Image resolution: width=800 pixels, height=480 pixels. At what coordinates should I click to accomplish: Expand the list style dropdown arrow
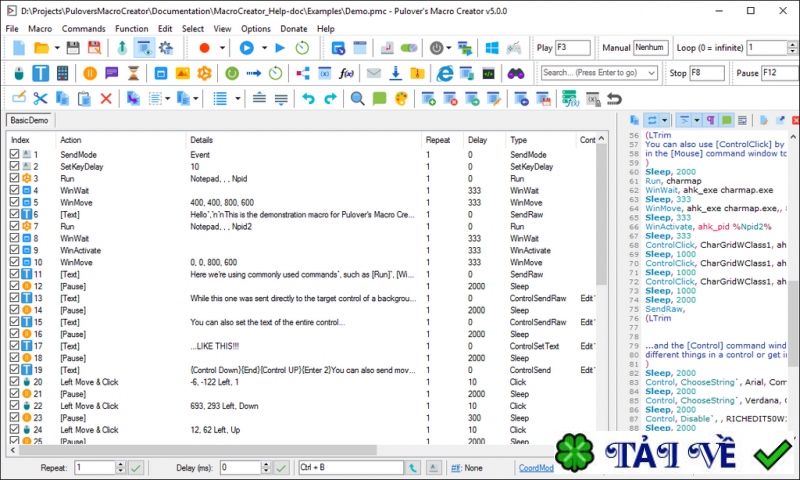point(238,98)
